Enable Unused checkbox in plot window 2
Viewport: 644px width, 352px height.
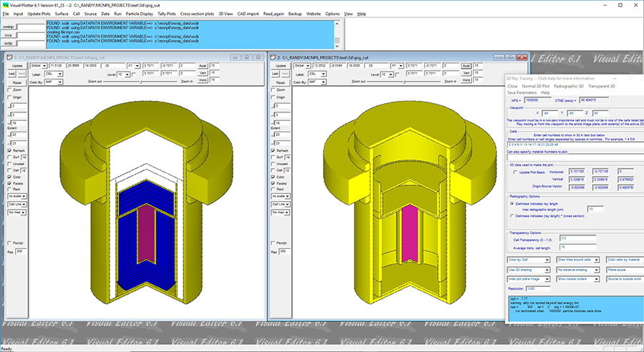tap(273, 164)
